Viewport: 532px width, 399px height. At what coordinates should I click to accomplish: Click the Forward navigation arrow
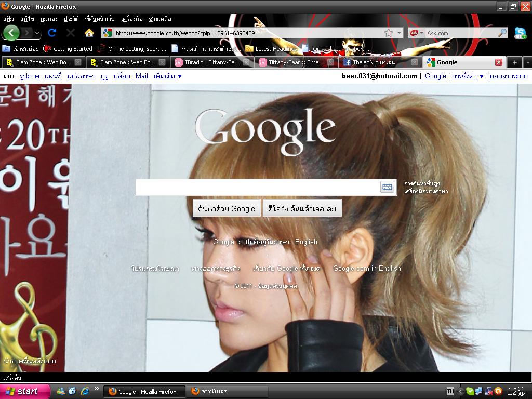26,33
